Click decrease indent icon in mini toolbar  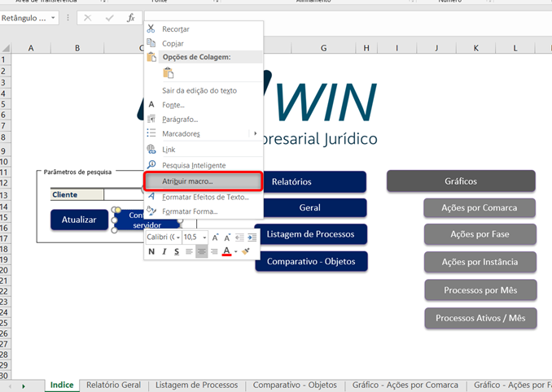(239, 237)
